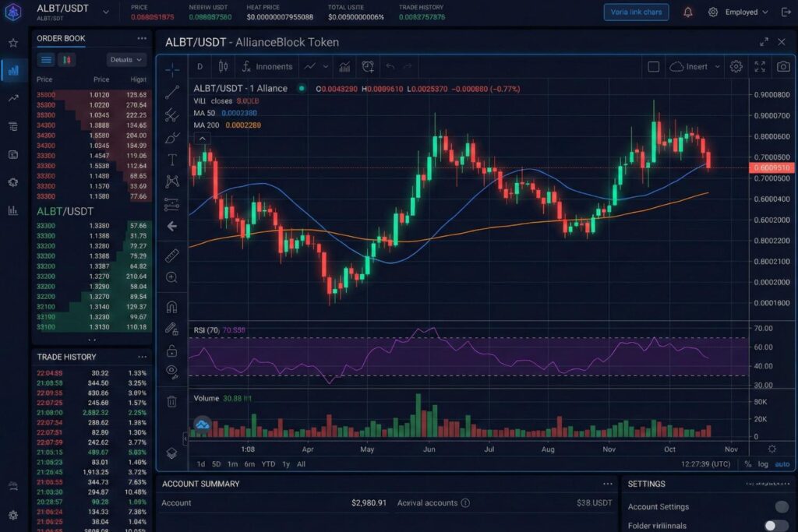Open the Employed account dropdown
Viewport: 798px width, 532px height.
(x=747, y=12)
